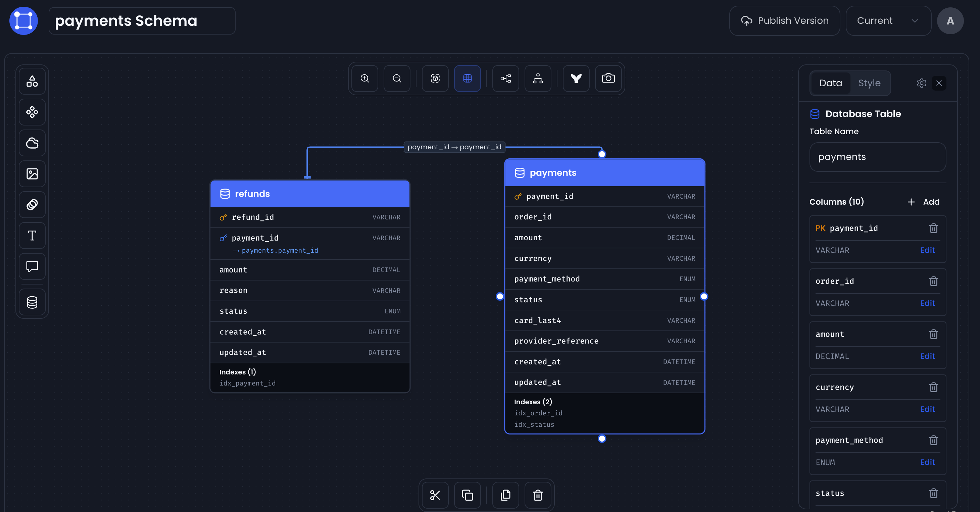This screenshot has width=980, height=512.
Task: Select the refunds table header
Action: coord(310,194)
